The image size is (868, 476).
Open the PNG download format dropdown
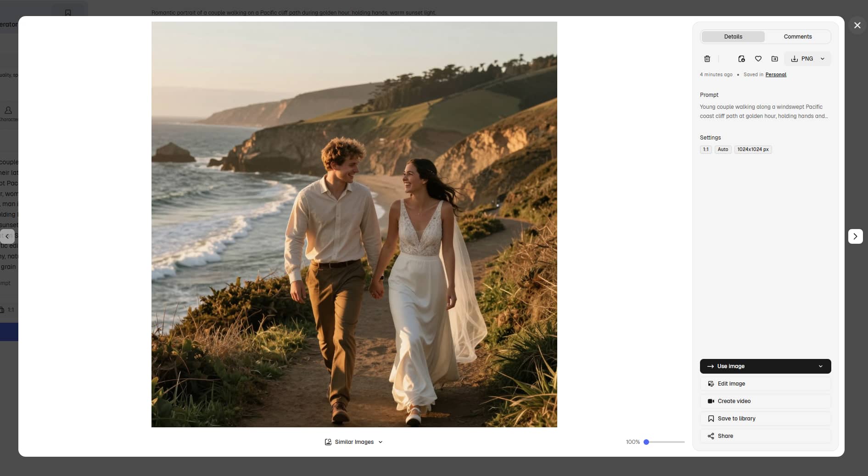tap(823, 59)
